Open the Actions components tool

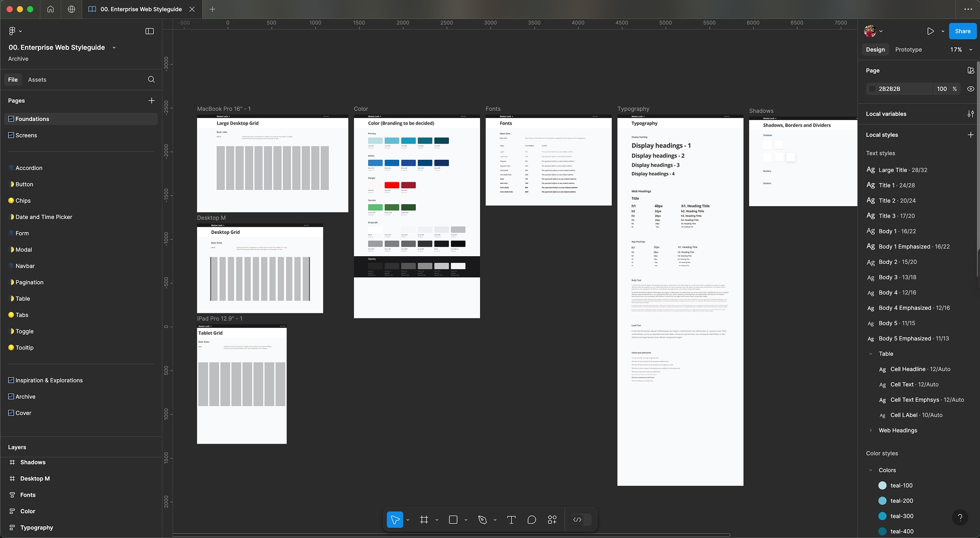click(x=552, y=520)
